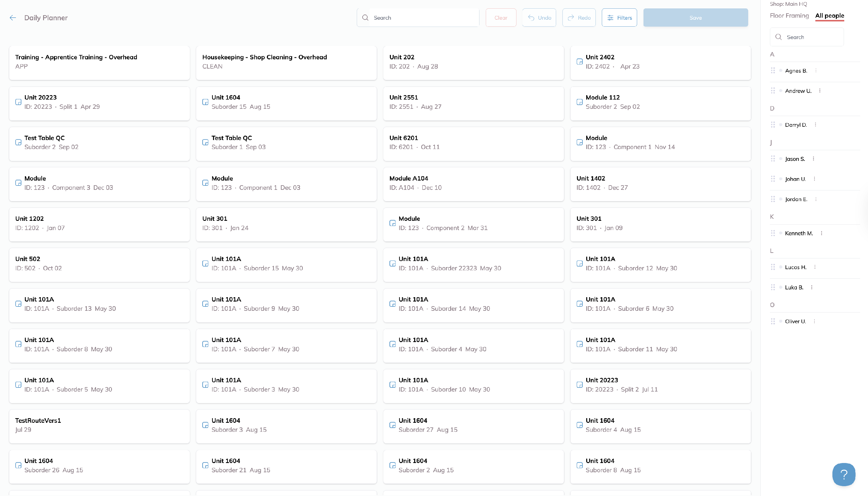
Task: Click the drag handle icon beside Kenneth M.
Action: (773, 233)
